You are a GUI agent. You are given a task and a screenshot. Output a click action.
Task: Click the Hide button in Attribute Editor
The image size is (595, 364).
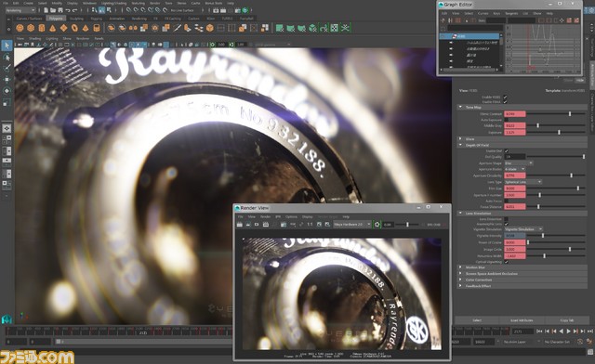click(x=579, y=81)
